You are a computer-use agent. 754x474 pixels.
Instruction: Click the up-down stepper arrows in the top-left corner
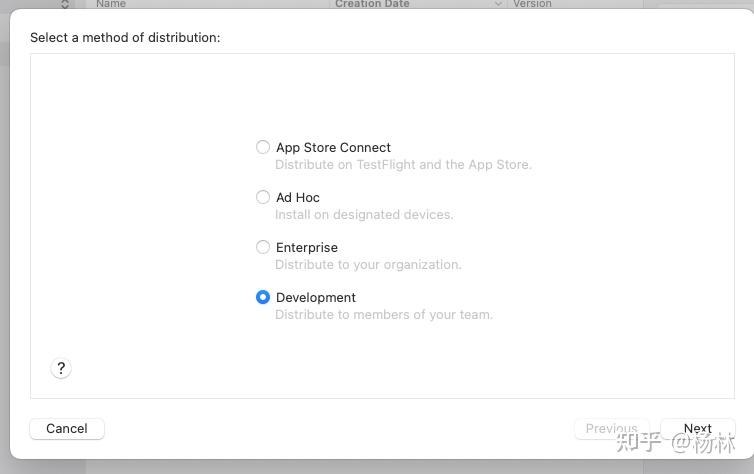coord(66,4)
